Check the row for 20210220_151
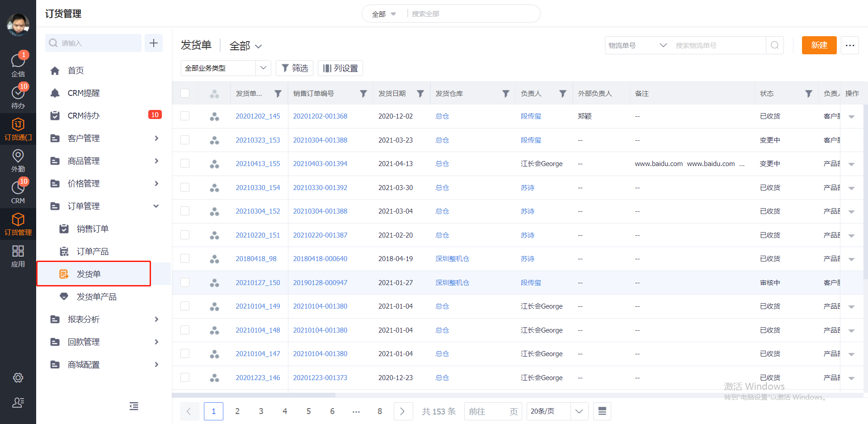 [x=185, y=235]
